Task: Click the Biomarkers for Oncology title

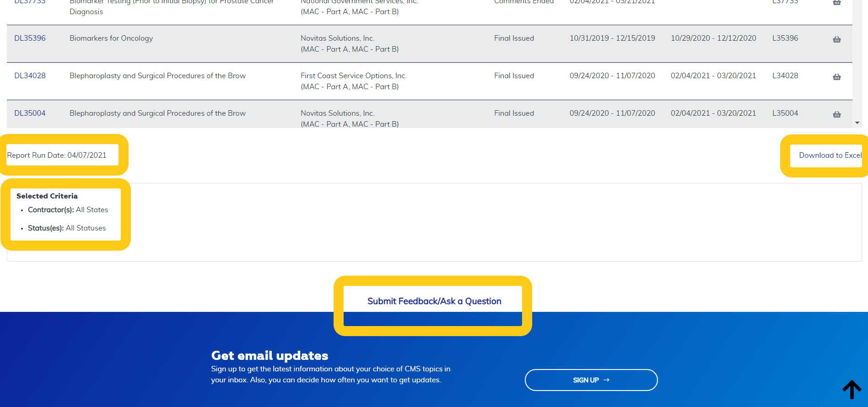Action: pyautogui.click(x=111, y=38)
